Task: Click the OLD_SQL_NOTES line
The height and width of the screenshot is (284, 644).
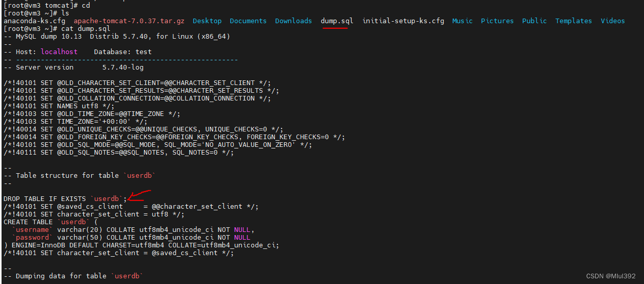Action: (x=119, y=152)
